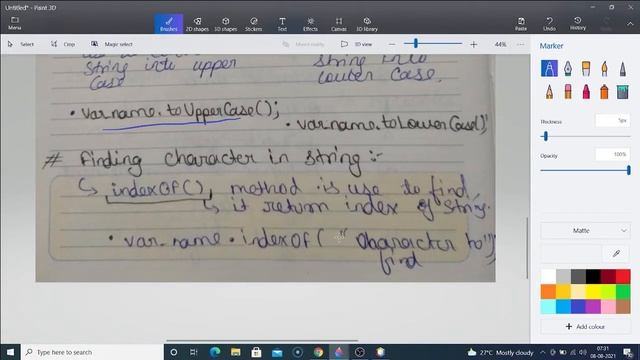This screenshot has height=360, width=640.
Task: Pick the red colour swatch
Action: click(623, 276)
